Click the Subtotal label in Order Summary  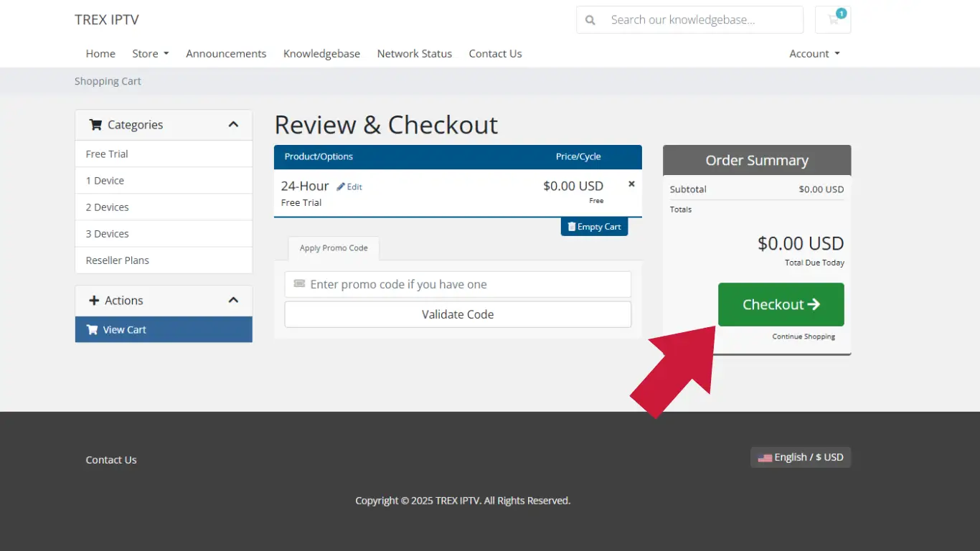tap(688, 189)
